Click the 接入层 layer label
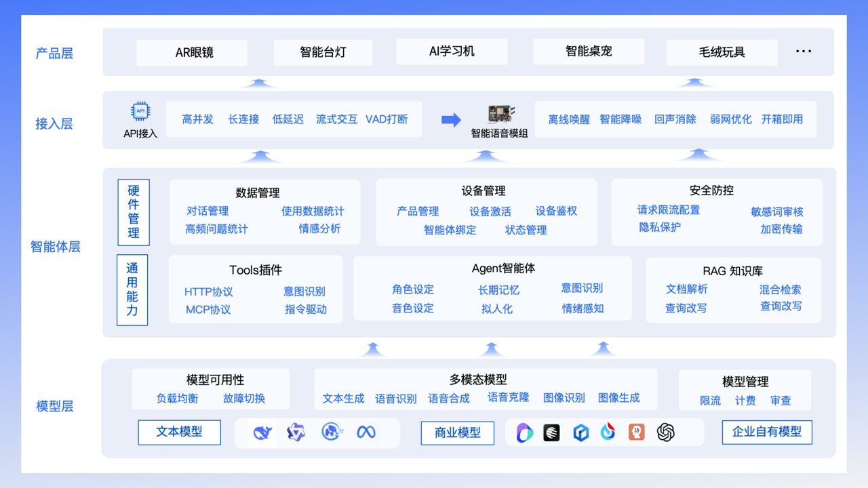The image size is (868, 488). tap(54, 123)
